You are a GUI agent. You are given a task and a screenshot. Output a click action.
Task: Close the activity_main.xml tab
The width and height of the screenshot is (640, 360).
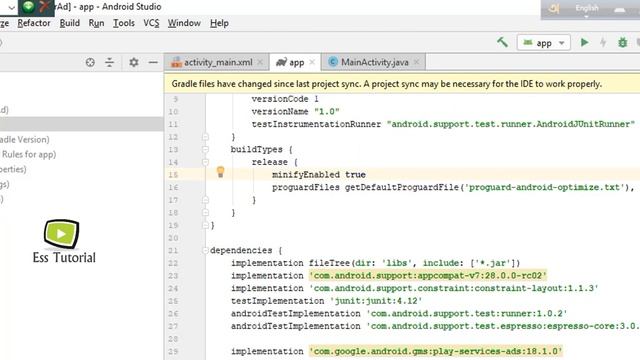260,62
